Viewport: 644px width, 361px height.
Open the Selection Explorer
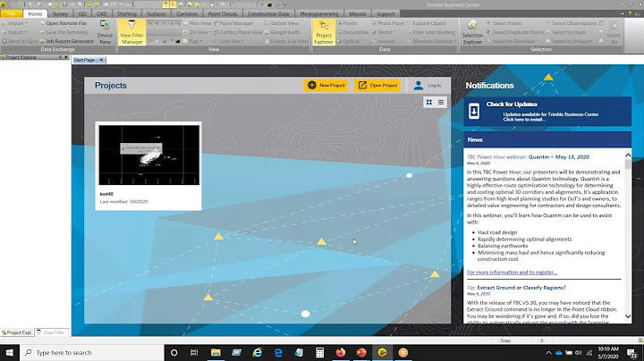[472, 32]
